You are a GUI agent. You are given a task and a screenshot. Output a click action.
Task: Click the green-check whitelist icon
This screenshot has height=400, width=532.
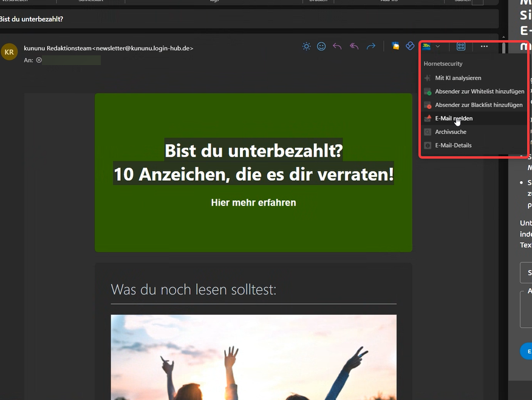(x=428, y=92)
